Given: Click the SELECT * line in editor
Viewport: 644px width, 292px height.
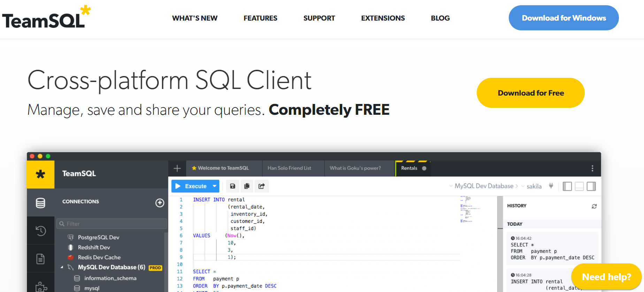Looking at the screenshot, I should (205, 271).
